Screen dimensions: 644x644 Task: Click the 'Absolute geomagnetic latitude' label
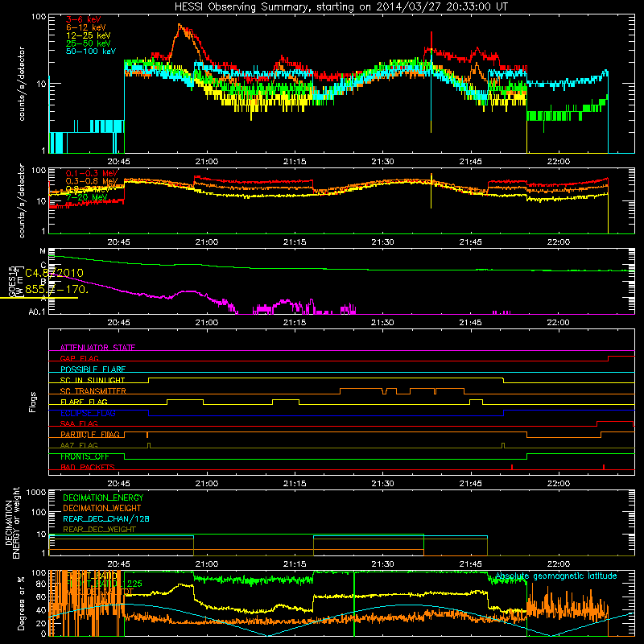pyautogui.click(x=556, y=576)
